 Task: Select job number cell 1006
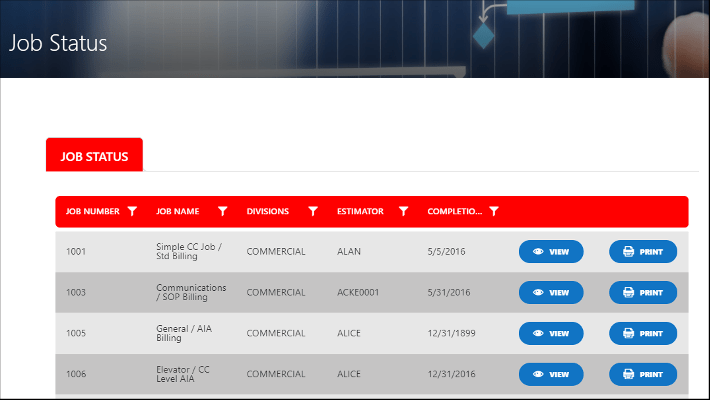pyautogui.click(x=76, y=374)
